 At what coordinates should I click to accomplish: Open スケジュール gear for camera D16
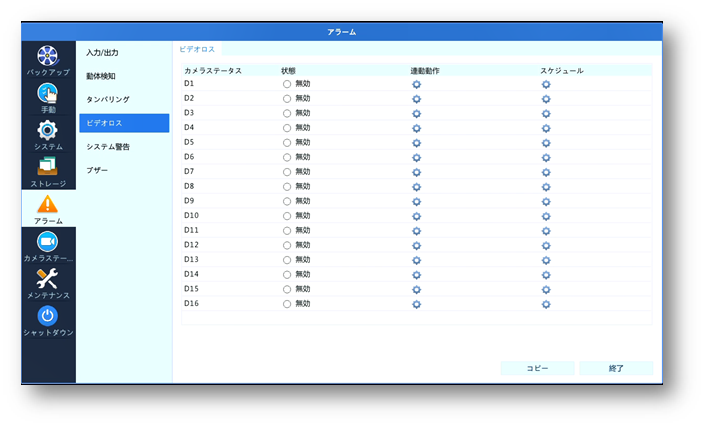(546, 304)
